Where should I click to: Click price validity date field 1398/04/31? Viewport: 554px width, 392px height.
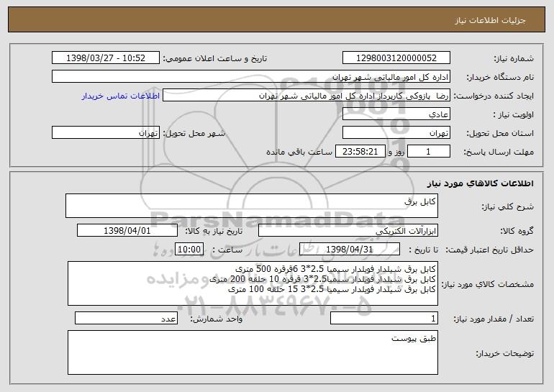tap(350, 250)
